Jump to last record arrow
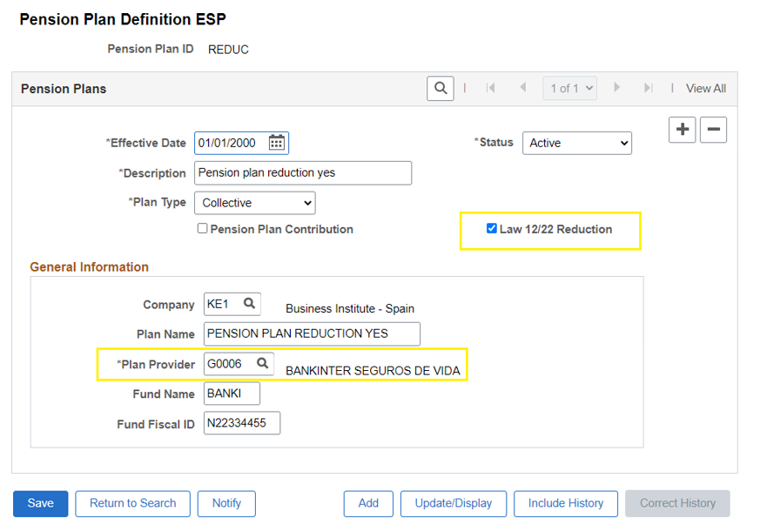 click(x=648, y=88)
